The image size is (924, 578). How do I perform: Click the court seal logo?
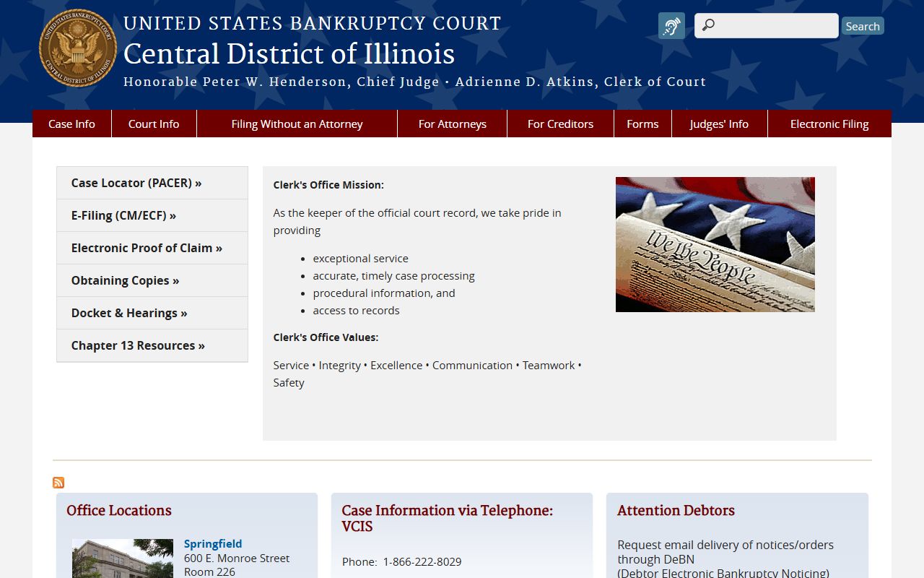pyautogui.click(x=78, y=48)
